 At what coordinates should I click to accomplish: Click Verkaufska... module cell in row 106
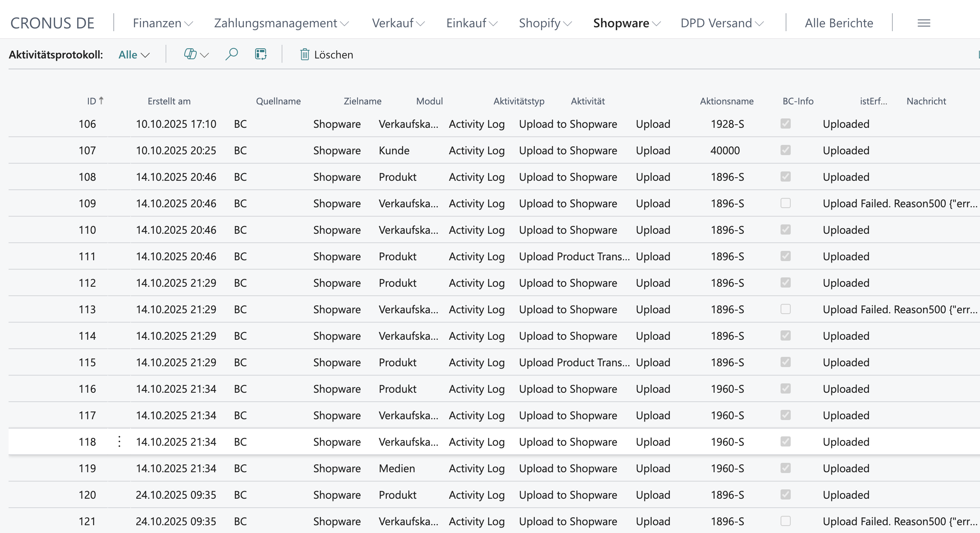coord(408,124)
